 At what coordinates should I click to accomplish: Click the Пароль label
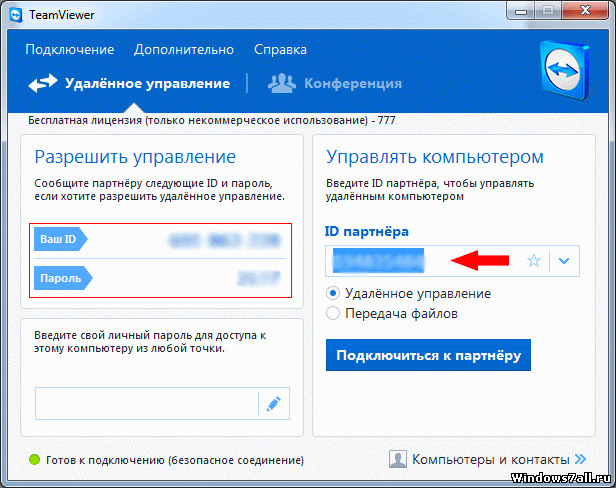(63, 278)
